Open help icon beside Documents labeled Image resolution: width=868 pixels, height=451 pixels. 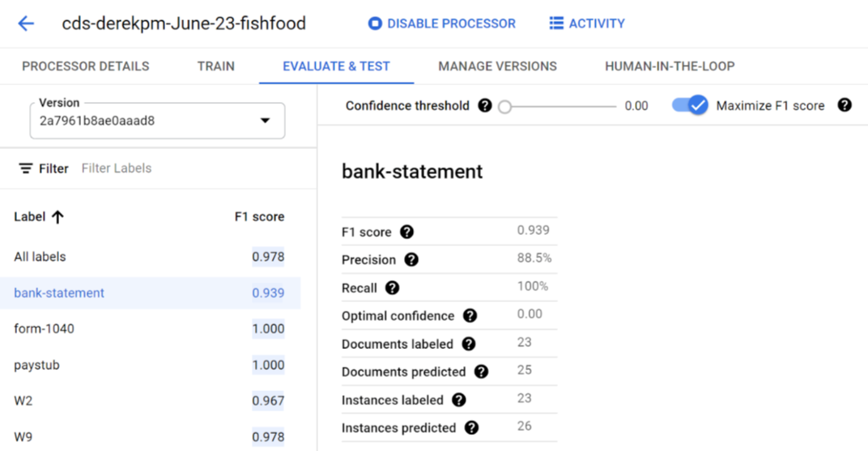pyautogui.click(x=468, y=343)
